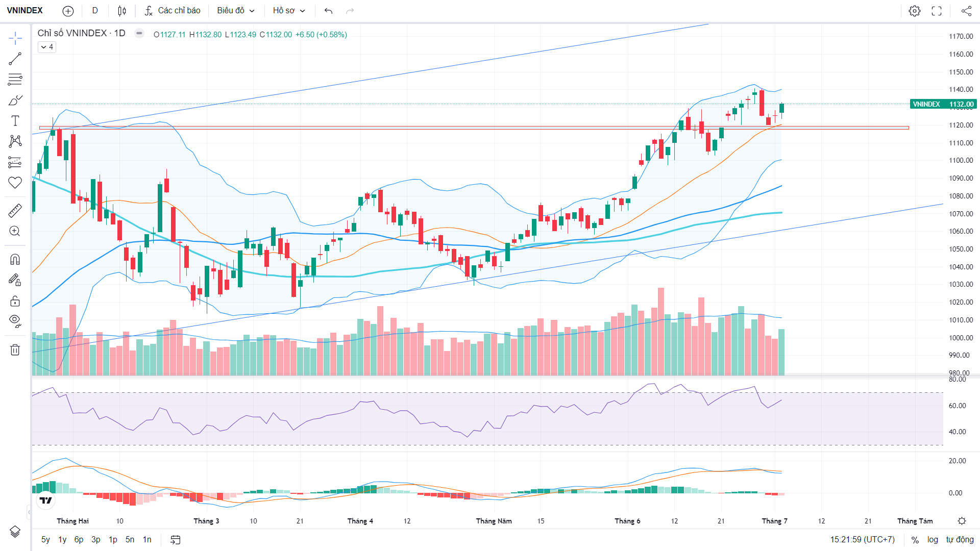Select the crosshair cursor tool
This screenshot has width=980, height=551.
coord(15,38)
